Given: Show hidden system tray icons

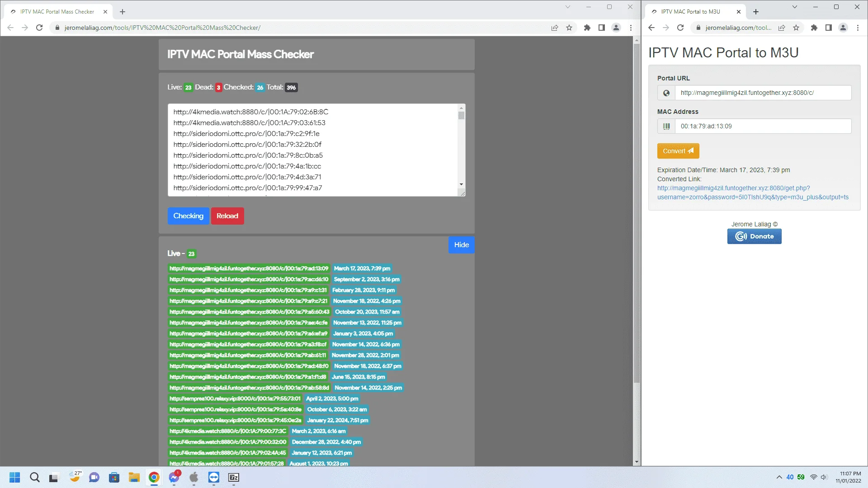Looking at the screenshot, I should [779, 477].
